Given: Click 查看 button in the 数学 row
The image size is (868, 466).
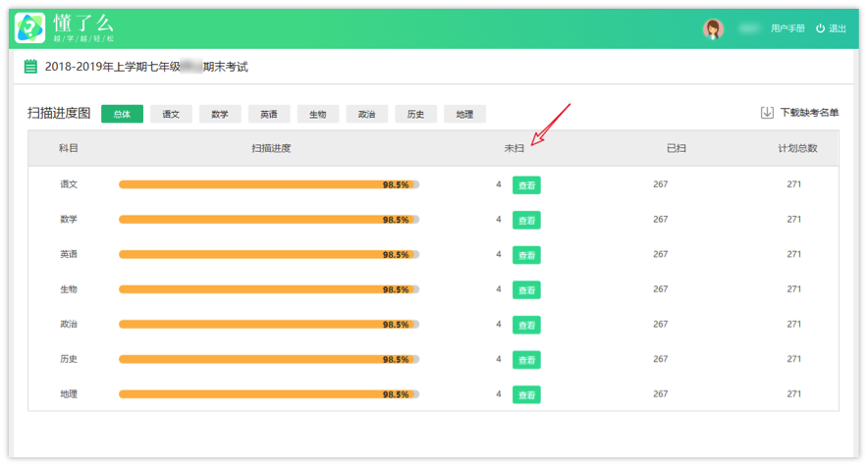Looking at the screenshot, I should point(526,220).
